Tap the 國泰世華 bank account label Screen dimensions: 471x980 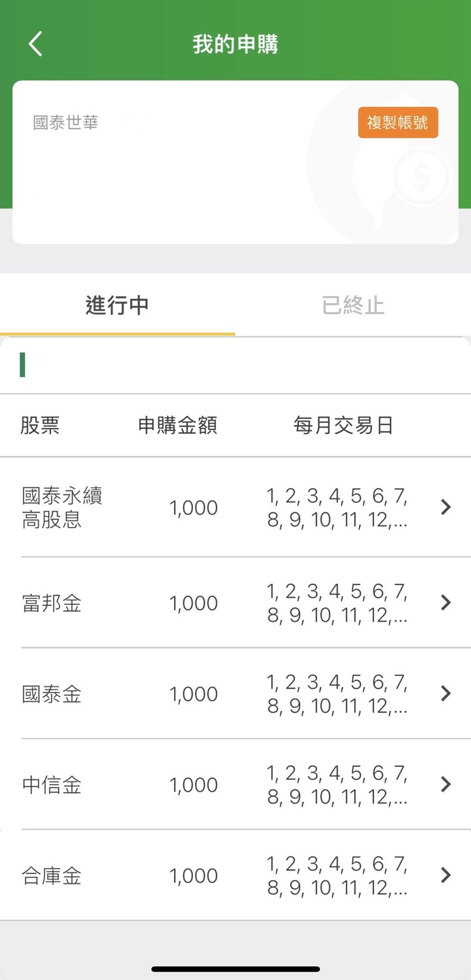(x=65, y=122)
